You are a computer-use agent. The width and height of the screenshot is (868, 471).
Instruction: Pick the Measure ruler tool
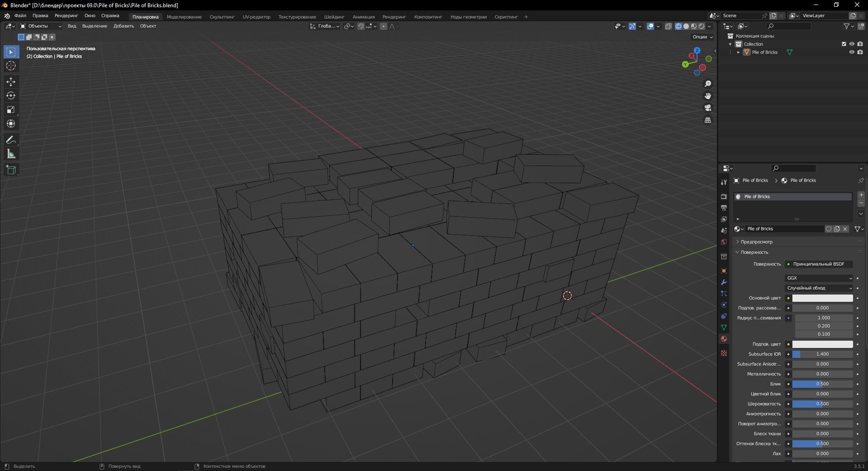click(x=11, y=154)
